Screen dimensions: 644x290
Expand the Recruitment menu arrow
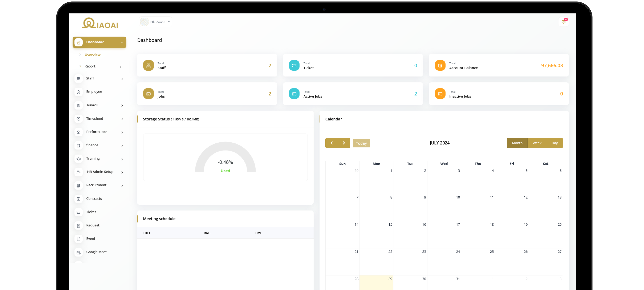click(122, 185)
